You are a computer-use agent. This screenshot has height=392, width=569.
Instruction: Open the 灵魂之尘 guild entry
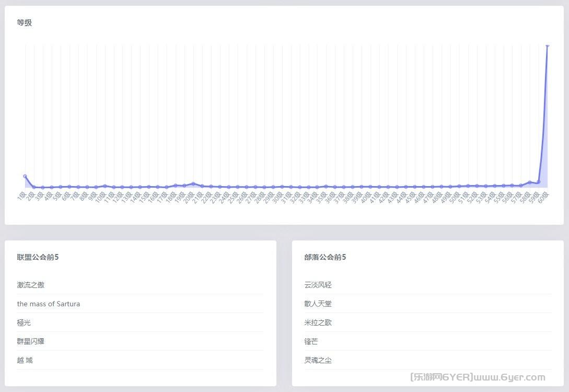[319, 360]
